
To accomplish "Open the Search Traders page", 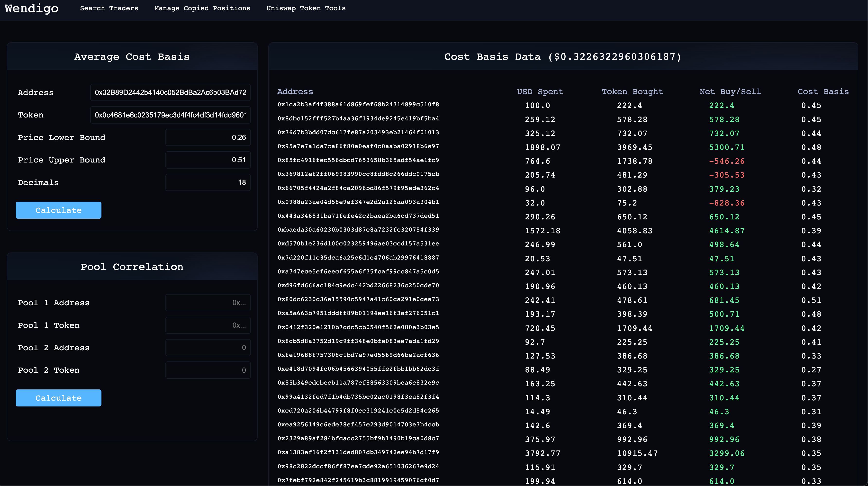I will (109, 8).
